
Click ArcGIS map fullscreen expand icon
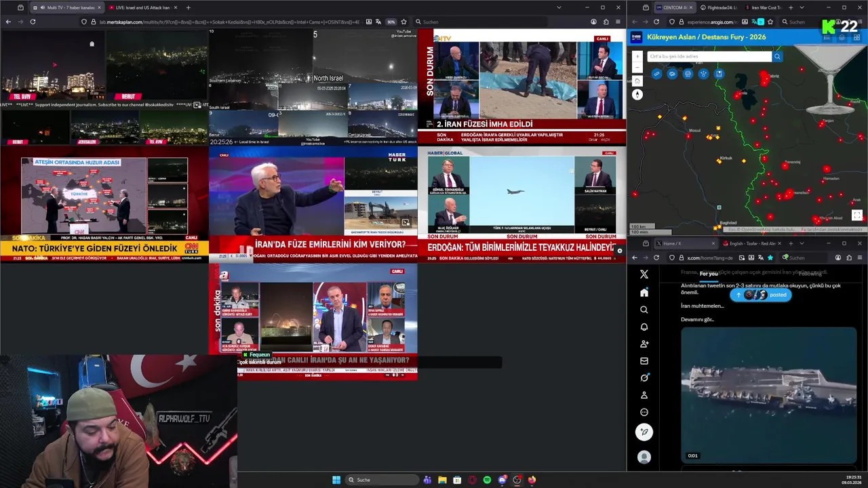click(857, 216)
